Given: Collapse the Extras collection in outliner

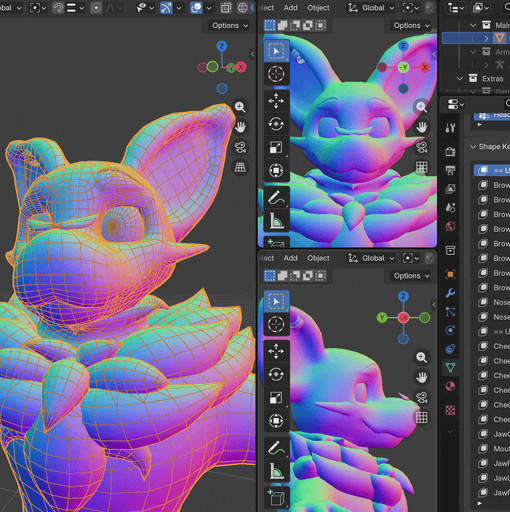Looking at the screenshot, I should pyautogui.click(x=460, y=79).
